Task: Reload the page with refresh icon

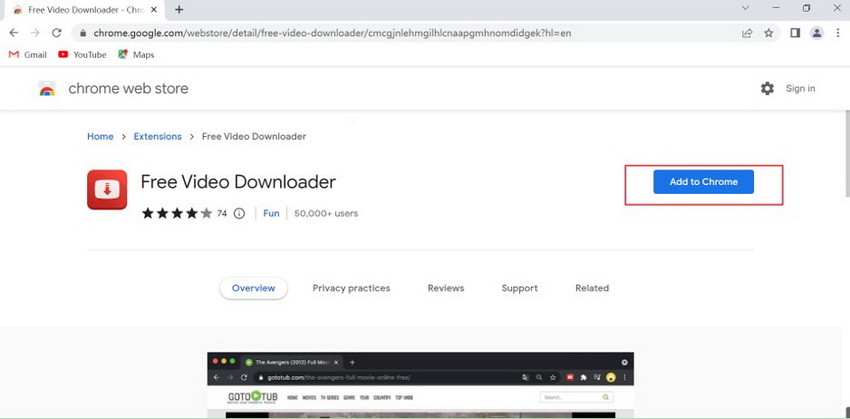Action: click(56, 33)
